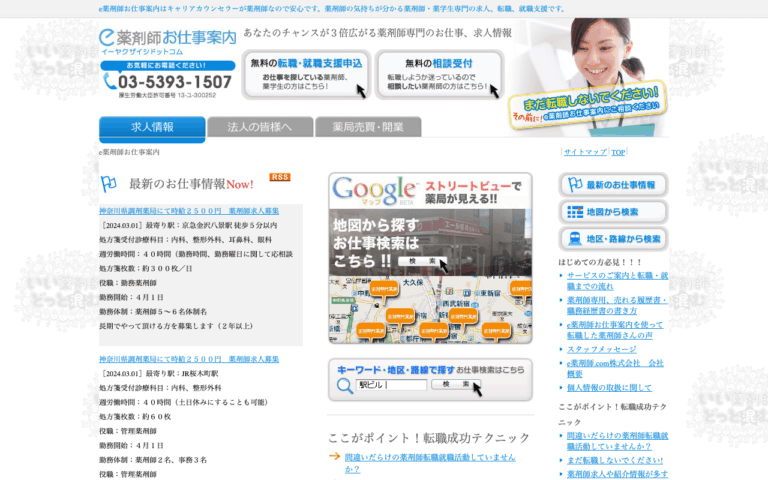Click the e薬剤師お仕事案内 site logo
The width and height of the screenshot is (768, 480).
tap(168, 42)
